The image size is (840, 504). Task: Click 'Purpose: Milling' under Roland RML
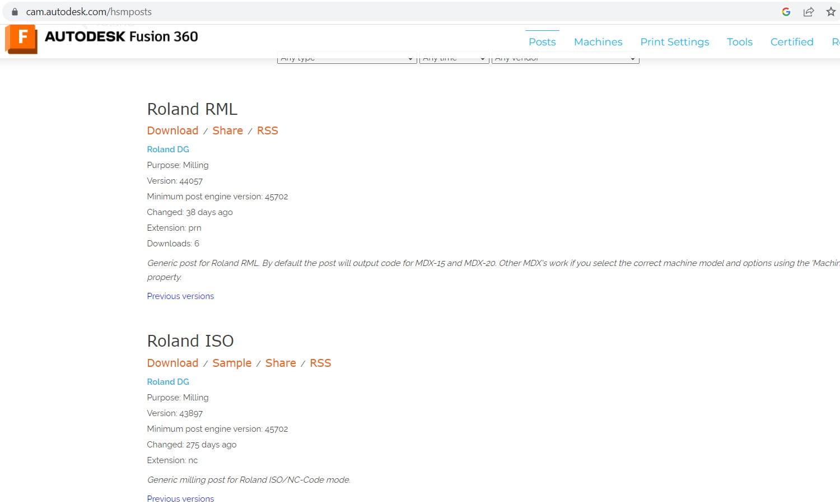pos(178,165)
